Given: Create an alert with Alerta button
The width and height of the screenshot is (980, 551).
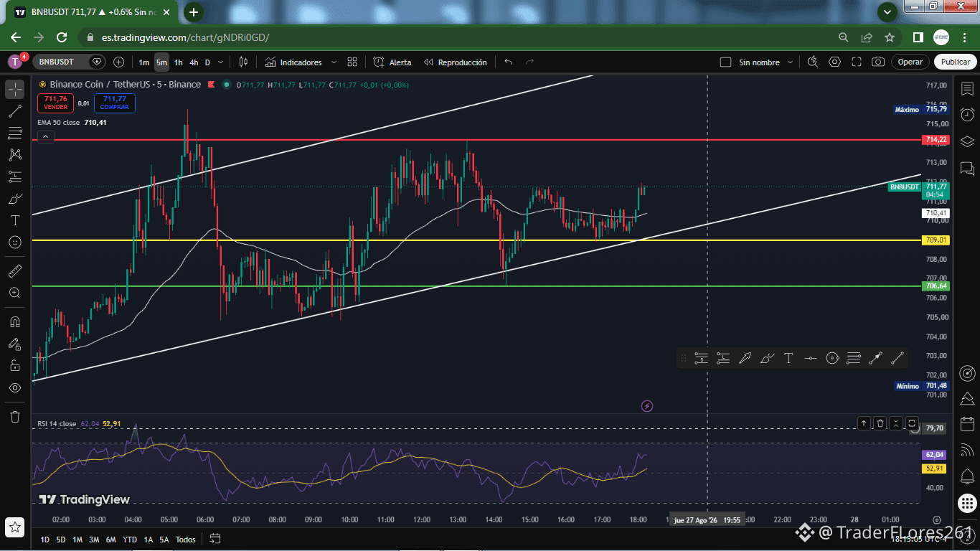Looking at the screenshot, I should pyautogui.click(x=392, y=62).
